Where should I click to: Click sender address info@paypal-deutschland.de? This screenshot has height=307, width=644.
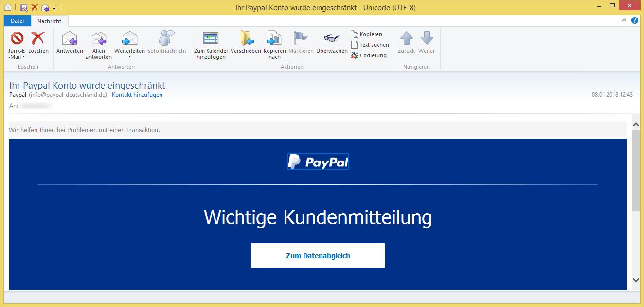68,95
